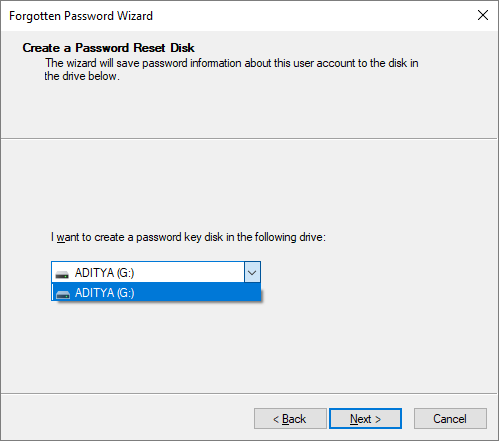Viewport: 499px width, 441px height.
Task: Go to previous step with < Back
Action: click(x=290, y=419)
